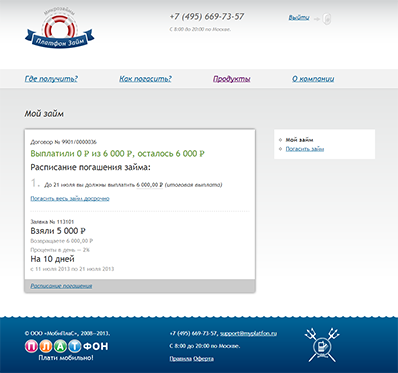This screenshot has height=373, width=398.
Task: Open the О компании menu item
Action: click(x=313, y=79)
